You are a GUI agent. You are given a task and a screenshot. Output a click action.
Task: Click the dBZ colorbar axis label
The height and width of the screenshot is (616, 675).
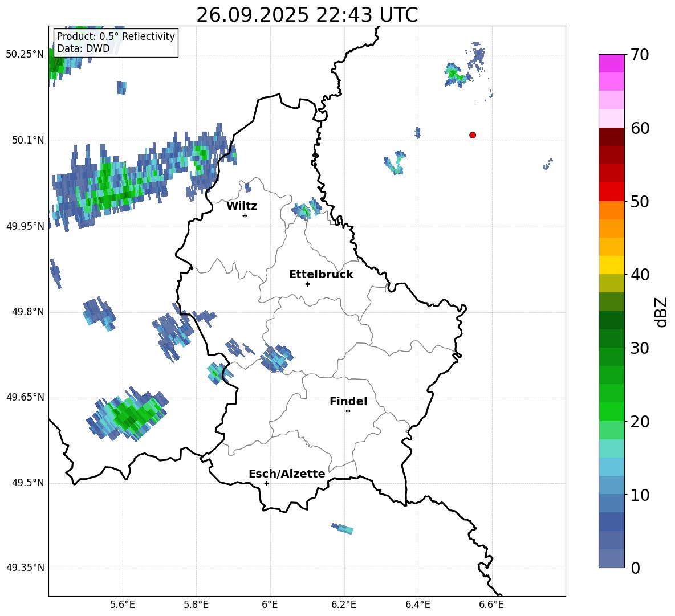point(660,312)
